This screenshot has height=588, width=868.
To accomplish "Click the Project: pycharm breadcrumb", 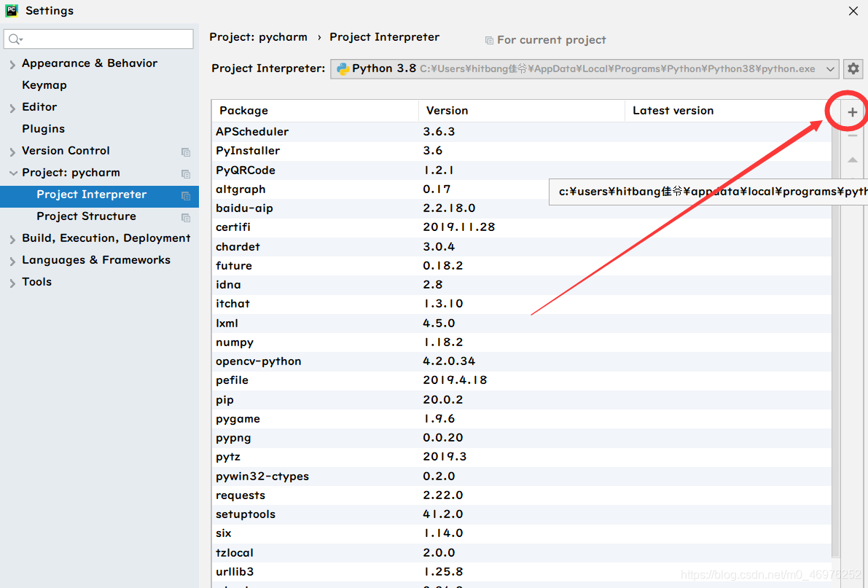I will click(x=259, y=37).
